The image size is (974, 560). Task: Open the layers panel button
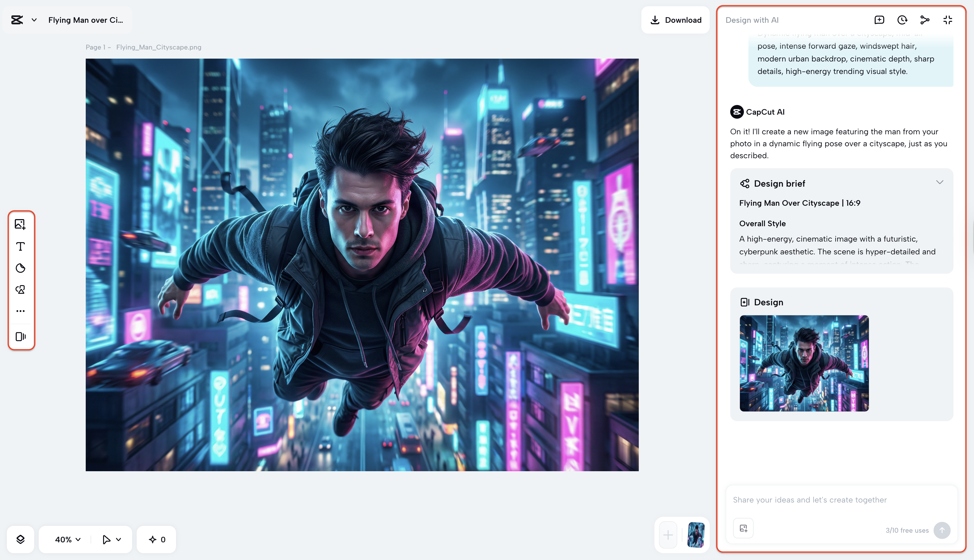(21, 539)
